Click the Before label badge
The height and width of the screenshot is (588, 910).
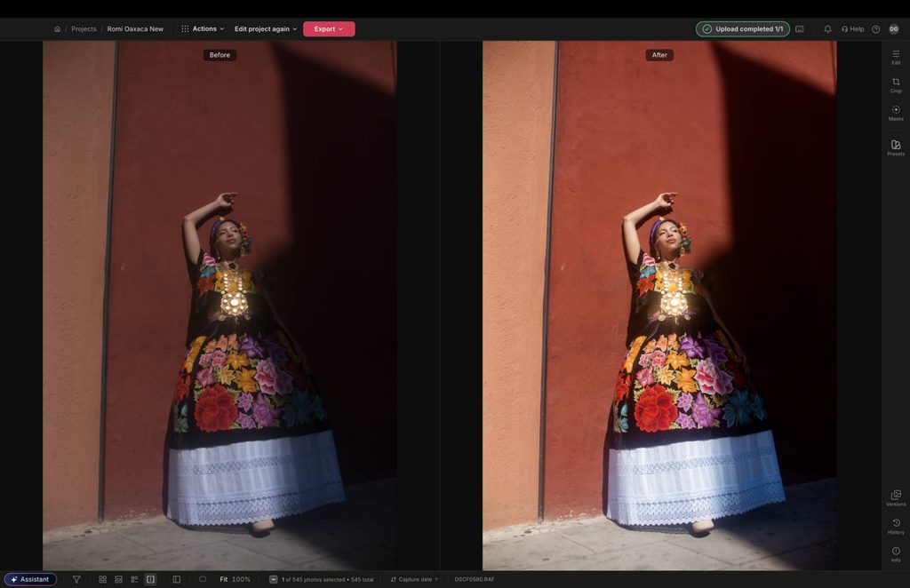[x=220, y=55]
